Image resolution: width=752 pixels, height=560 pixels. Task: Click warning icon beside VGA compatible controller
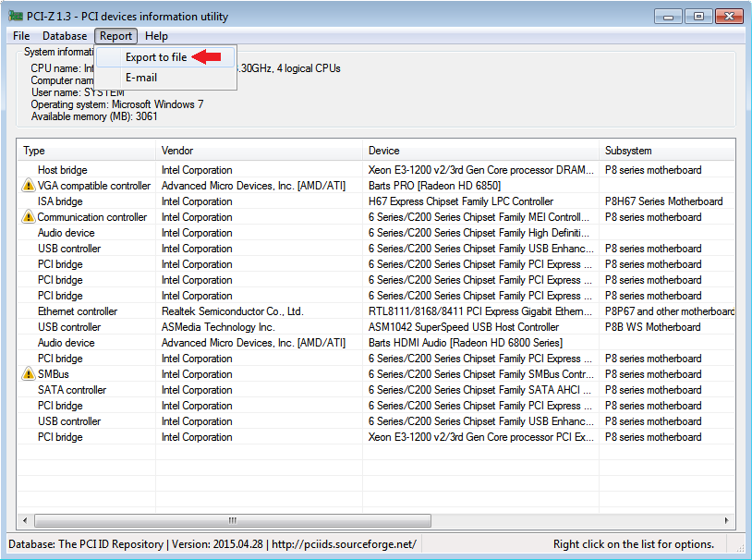pyautogui.click(x=29, y=185)
